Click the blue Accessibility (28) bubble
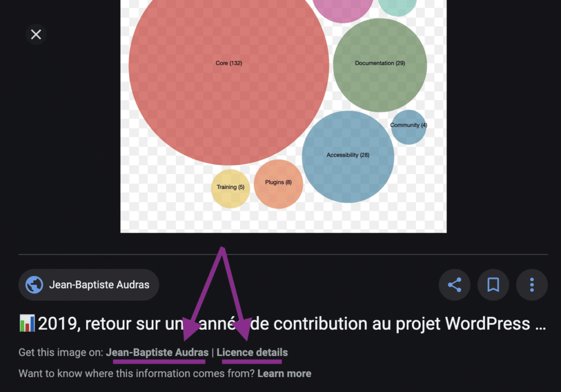This screenshot has width=561, height=392. (x=348, y=157)
